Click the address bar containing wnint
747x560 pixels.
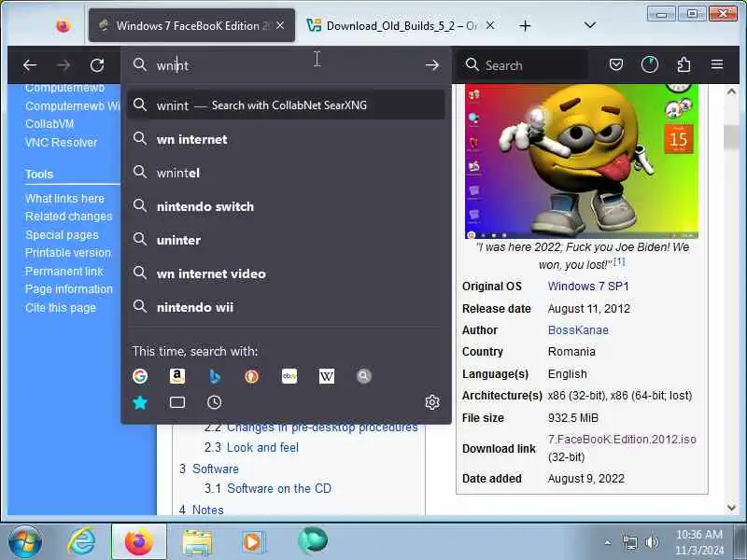click(x=285, y=65)
